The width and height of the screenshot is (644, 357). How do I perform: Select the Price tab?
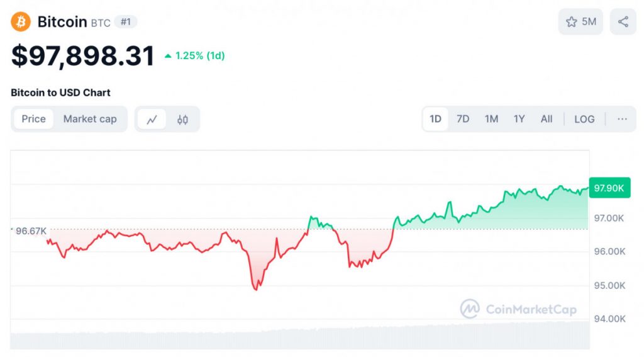(x=34, y=119)
